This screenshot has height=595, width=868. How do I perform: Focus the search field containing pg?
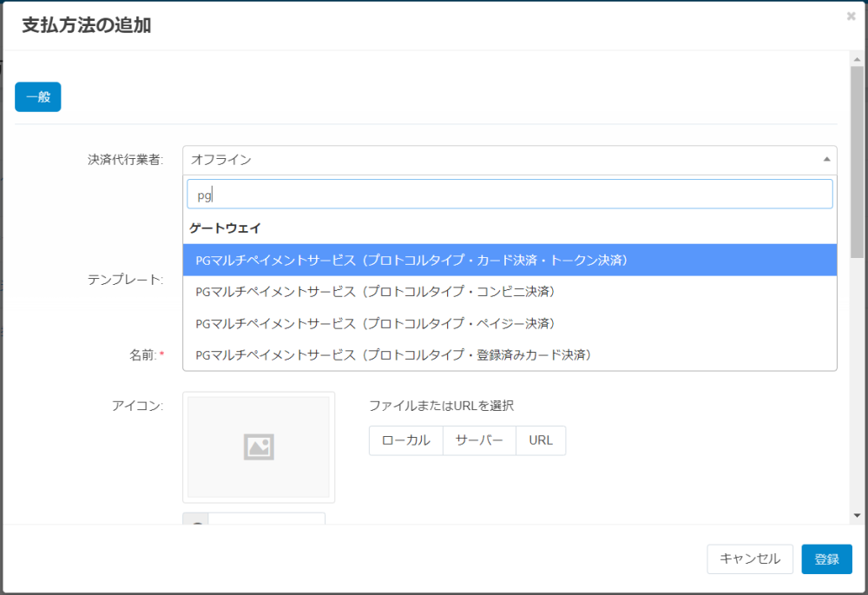pyautogui.click(x=510, y=195)
